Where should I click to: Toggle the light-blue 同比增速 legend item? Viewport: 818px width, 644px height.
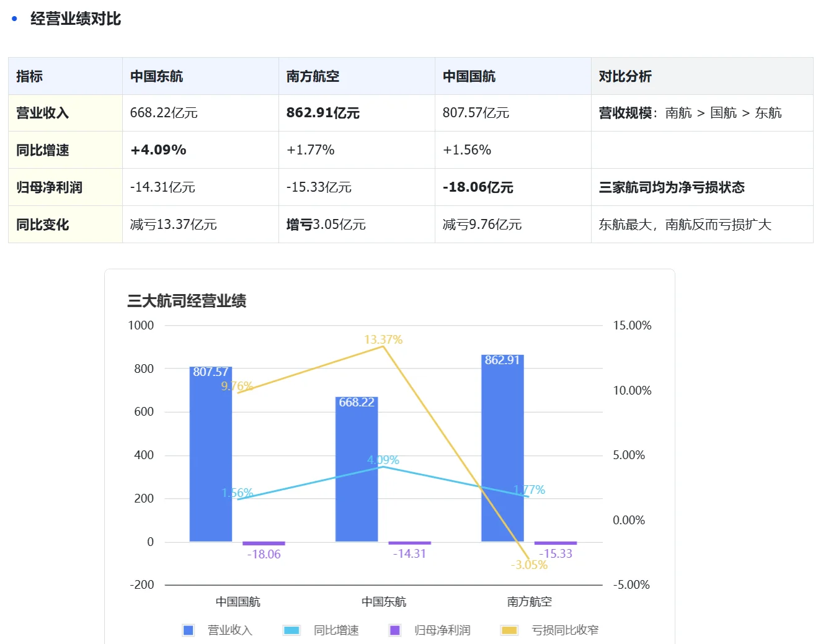[321, 630]
